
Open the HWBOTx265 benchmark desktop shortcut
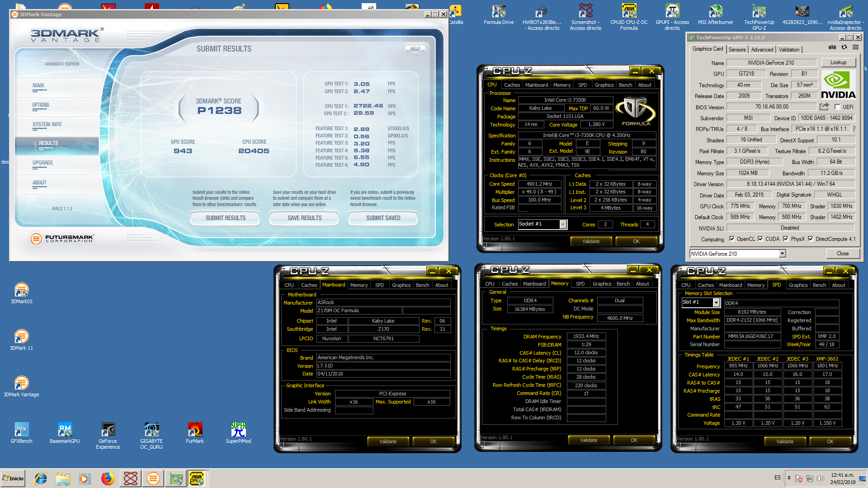click(x=542, y=17)
